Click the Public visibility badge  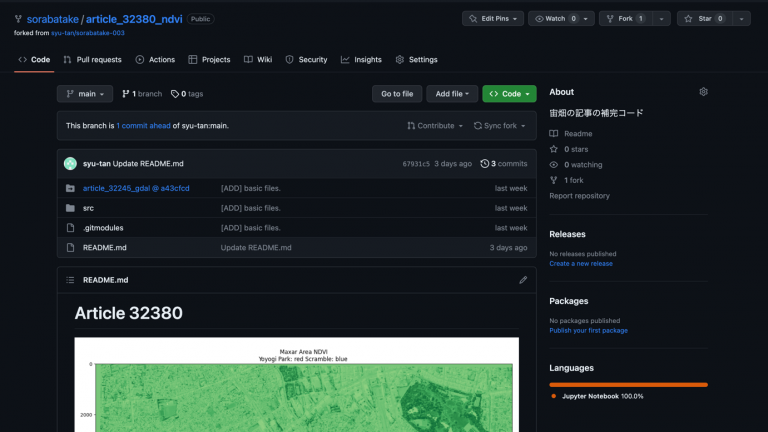click(x=200, y=19)
